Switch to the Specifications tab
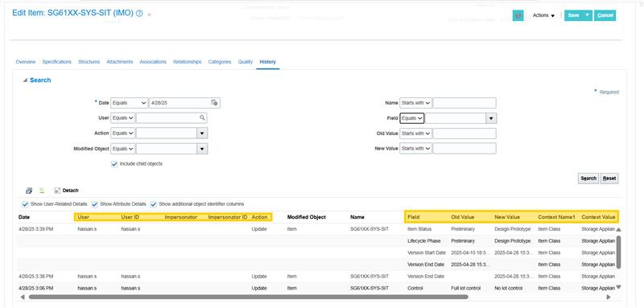This screenshot has width=644, height=308. tap(56, 62)
